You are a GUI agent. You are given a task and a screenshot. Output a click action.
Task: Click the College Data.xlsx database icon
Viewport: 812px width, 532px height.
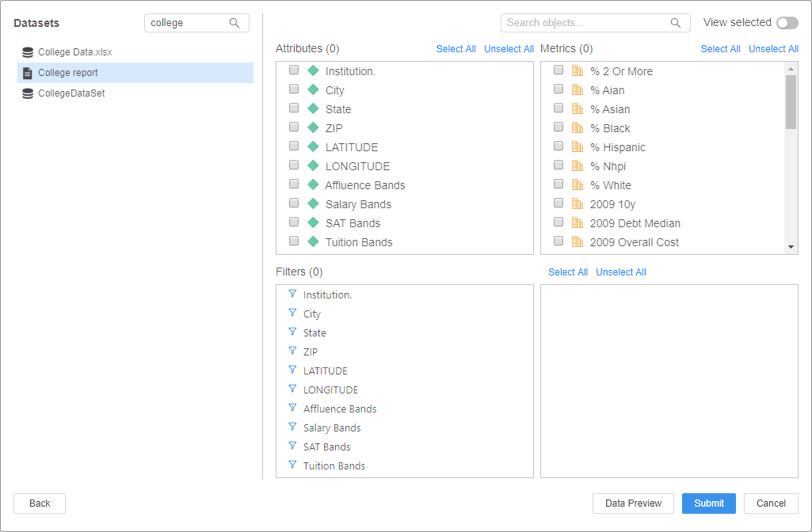(28, 52)
